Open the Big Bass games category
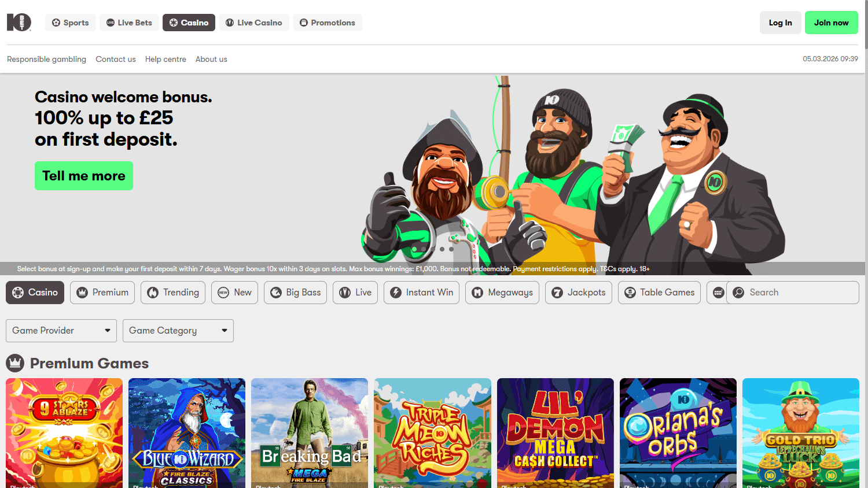The image size is (868, 488). (x=295, y=292)
